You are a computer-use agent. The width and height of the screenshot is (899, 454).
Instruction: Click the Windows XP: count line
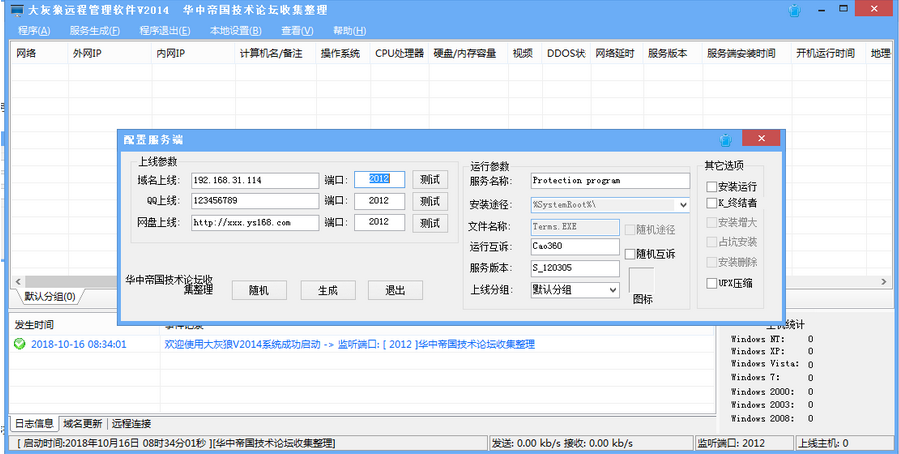[772, 352]
